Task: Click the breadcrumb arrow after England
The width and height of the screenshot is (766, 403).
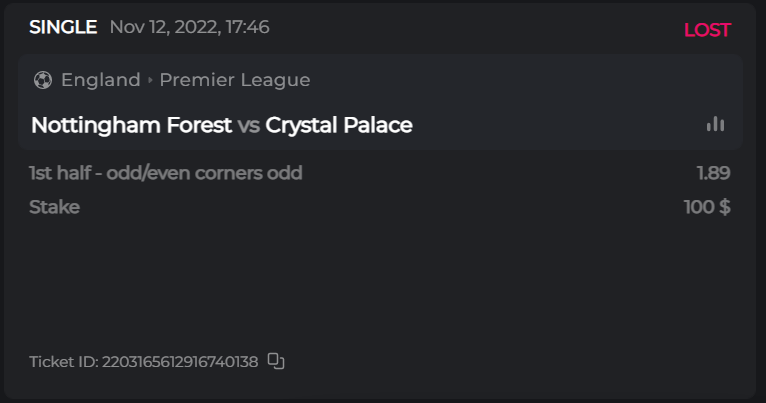Action: (150, 80)
